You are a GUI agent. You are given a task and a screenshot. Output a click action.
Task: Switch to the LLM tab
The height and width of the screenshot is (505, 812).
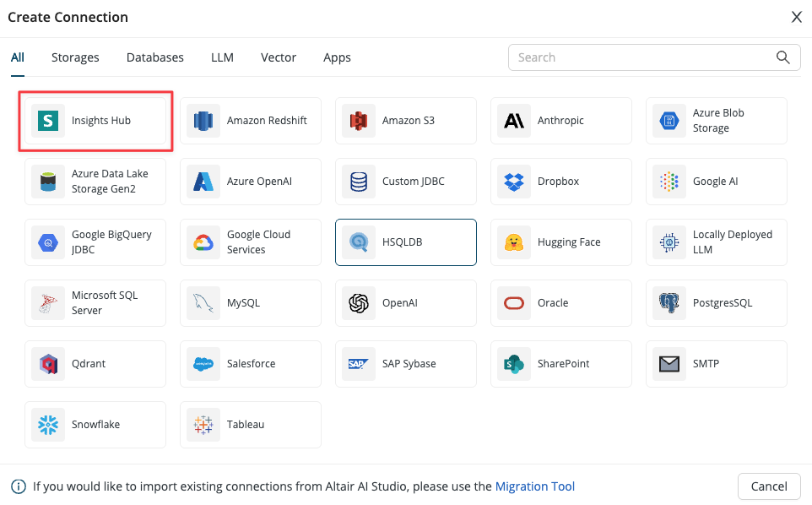[x=222, y=57]
